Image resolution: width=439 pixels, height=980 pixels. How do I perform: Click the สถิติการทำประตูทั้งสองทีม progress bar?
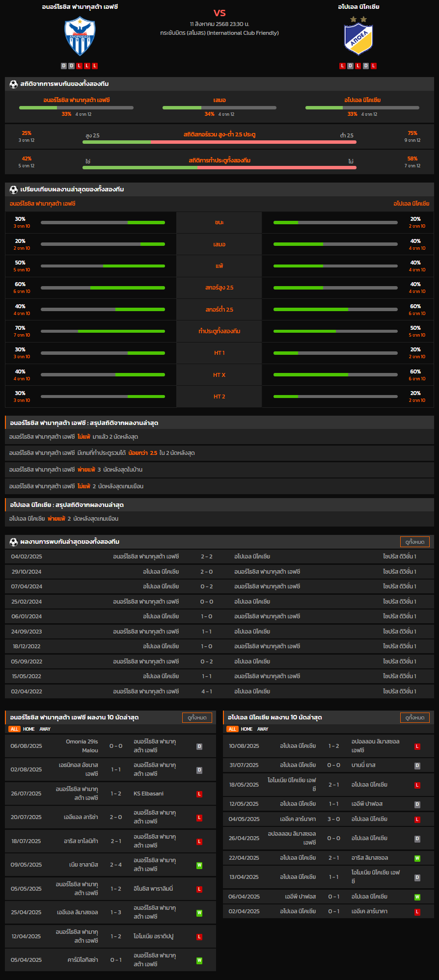point(219,167)
